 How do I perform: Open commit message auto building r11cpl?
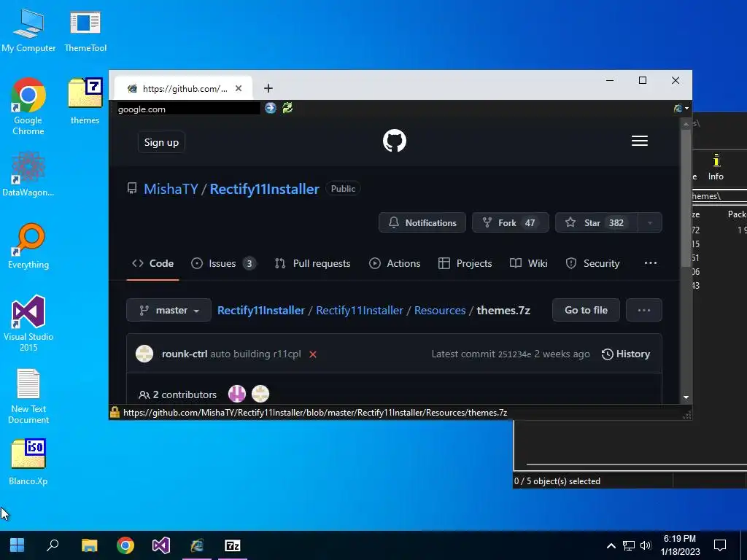256,354
